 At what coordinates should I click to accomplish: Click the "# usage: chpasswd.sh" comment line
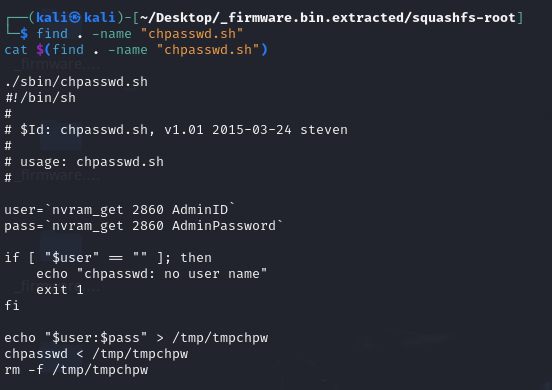pos(84,162)
